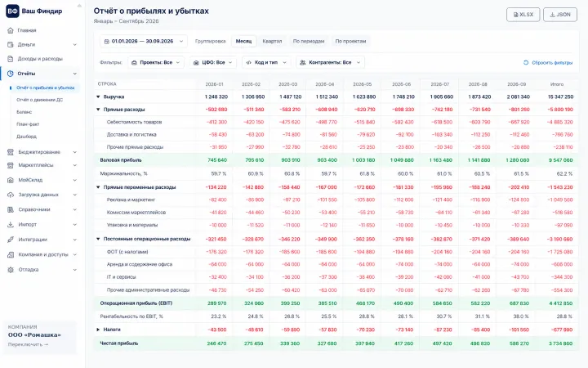
Task: Click the Чистая прибыль total 3 734 860
Action: [x=560, y=343]
